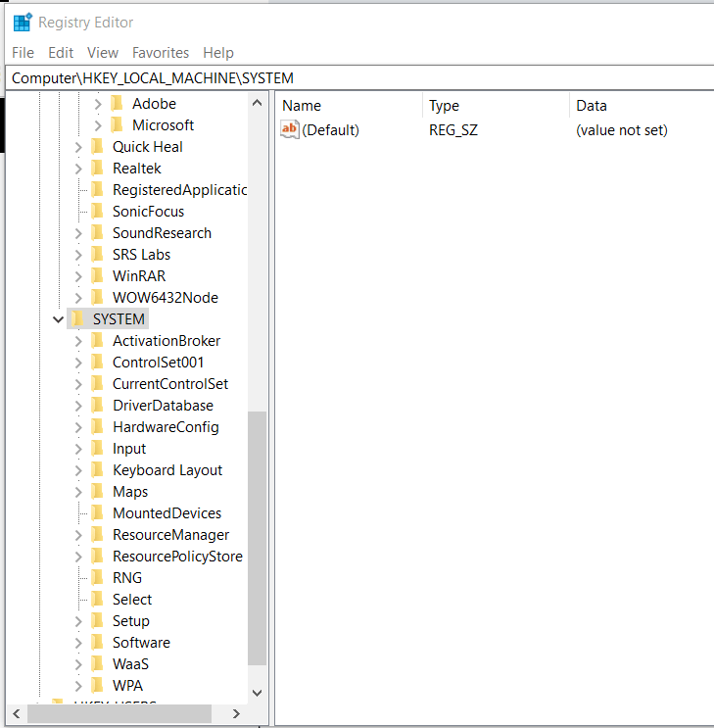714x728 pixels.
Task: Sort by the Data column header
Action: click(643, 106)
